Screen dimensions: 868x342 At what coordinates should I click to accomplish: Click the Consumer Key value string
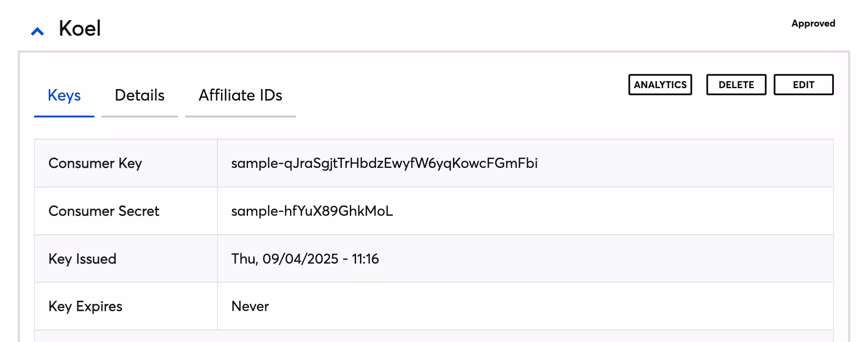click(x=384, y=163)
